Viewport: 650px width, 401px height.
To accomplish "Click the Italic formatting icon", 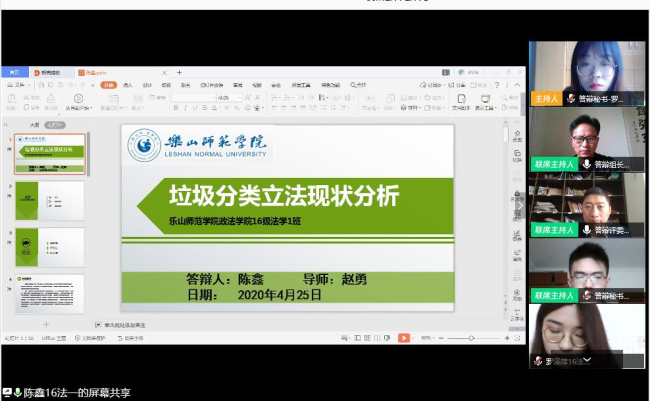I will [185, 107].
